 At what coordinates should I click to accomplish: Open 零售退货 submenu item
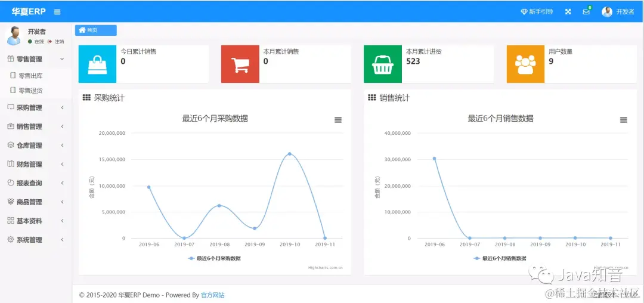(x=31, y=90)
